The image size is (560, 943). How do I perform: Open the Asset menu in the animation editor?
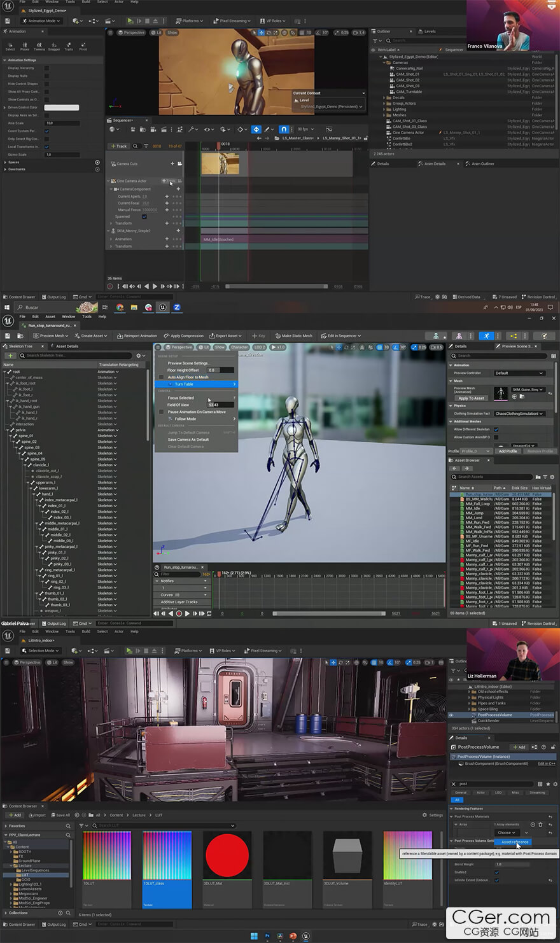click(50, 316)
